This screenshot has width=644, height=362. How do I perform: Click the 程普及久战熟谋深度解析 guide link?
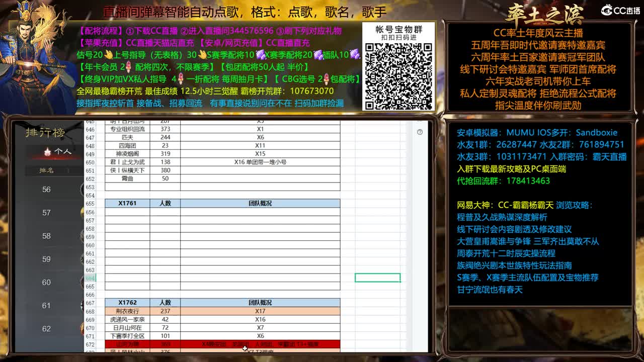click(502, 217)
